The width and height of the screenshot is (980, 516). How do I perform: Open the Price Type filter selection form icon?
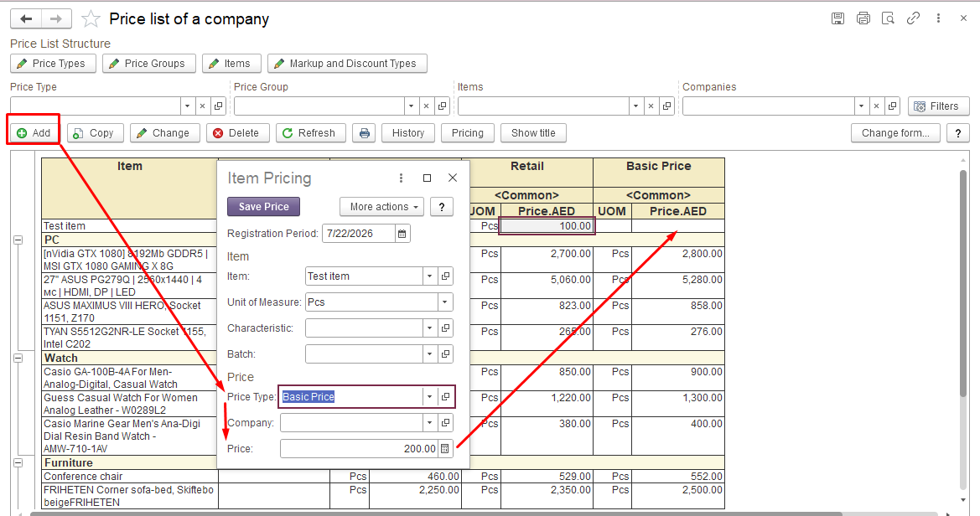(x=218, y=106)
